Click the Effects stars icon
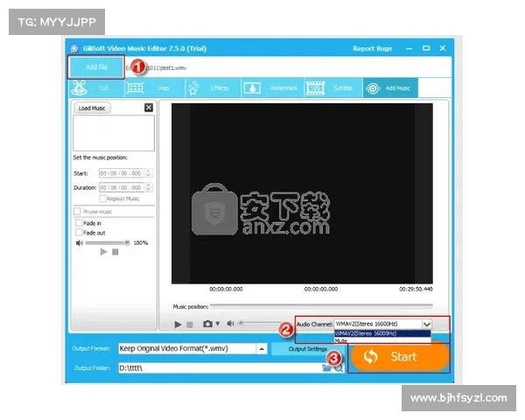This screenshot has width=525, height=420. tap(193, 87)
